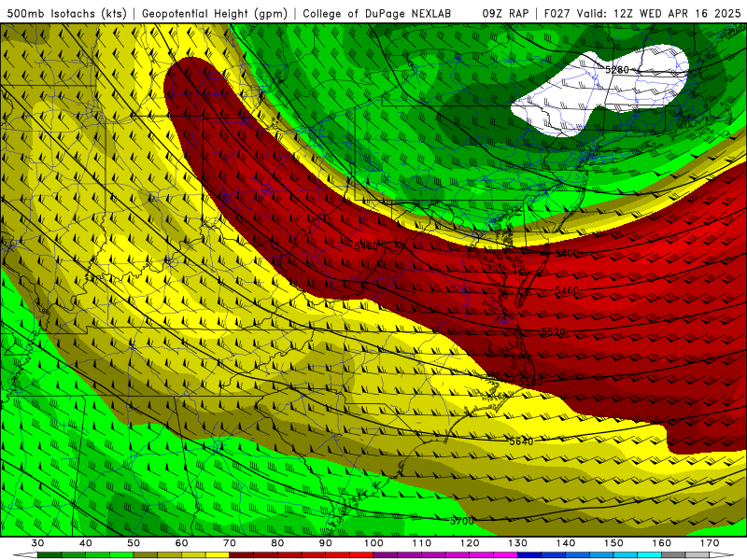The width and height of the screenshot is (747, 560).
Task: Click the dark red legend swatch after 70
Action: [x=242, y=555]
